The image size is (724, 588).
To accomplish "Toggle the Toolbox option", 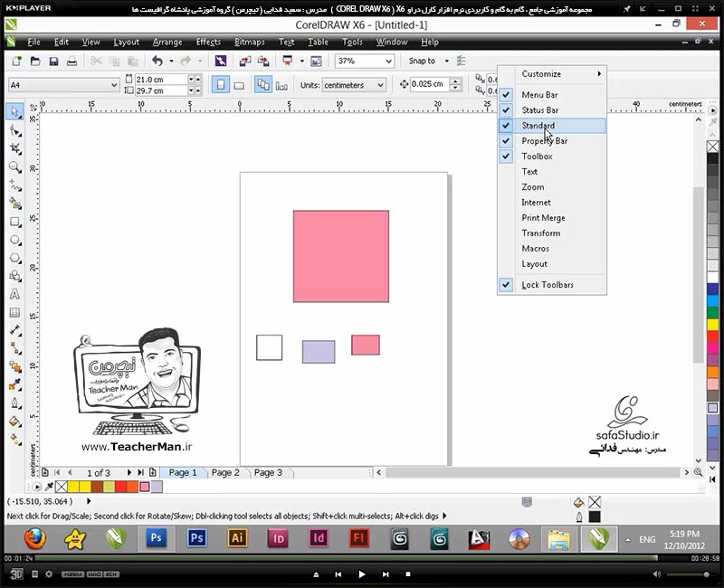I will click(x=552, y=156).
